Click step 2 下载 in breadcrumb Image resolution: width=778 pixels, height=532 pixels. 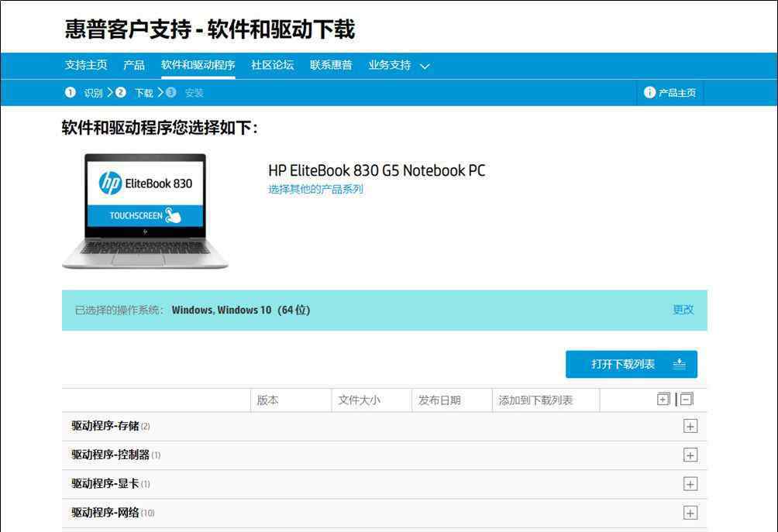coord(144,93)
